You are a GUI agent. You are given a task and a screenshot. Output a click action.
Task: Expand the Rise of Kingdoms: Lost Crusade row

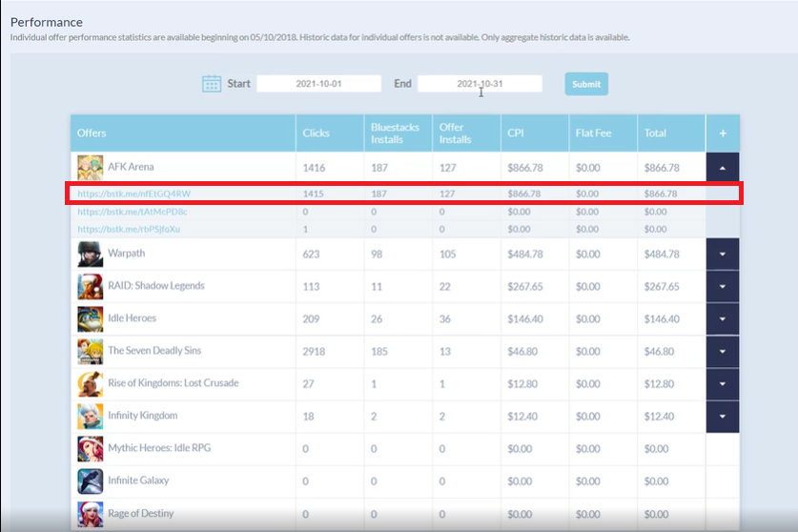coord(723,384)
